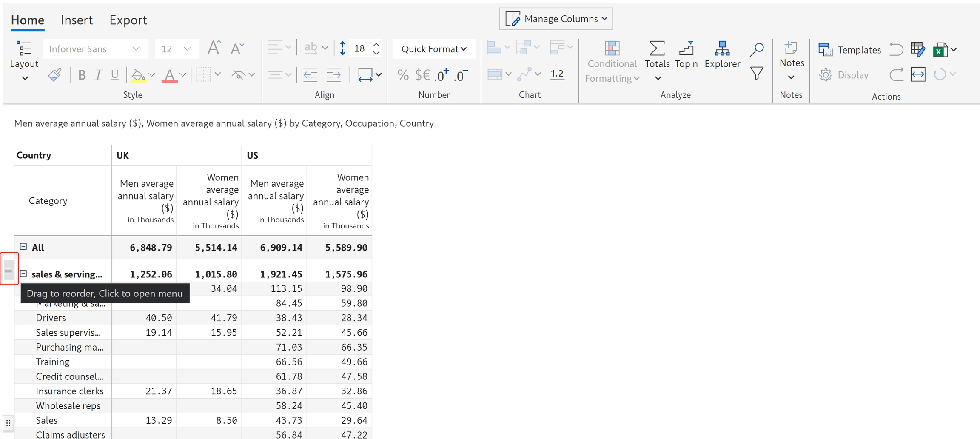Click the row height field showing 18
Viewport: 980px width, 439px height.
point(359,48)
